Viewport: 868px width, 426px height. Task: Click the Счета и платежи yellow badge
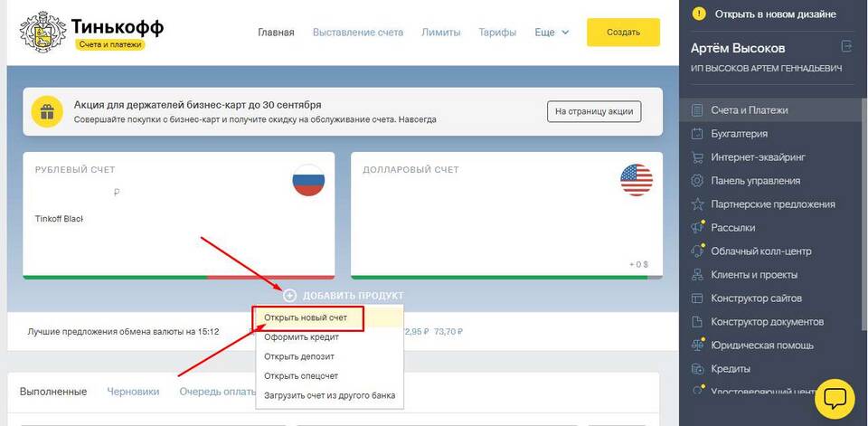(x=109, y=44)
